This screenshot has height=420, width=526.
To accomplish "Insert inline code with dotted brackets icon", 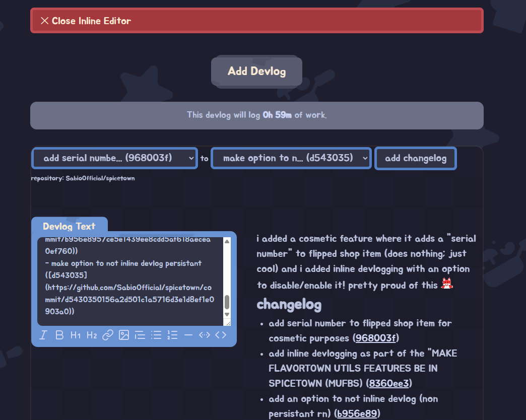I will point(205,335).
